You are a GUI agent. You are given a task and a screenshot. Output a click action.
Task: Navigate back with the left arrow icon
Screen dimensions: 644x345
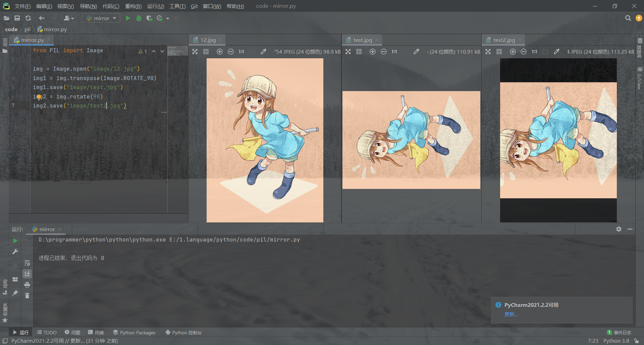point(42,18)
